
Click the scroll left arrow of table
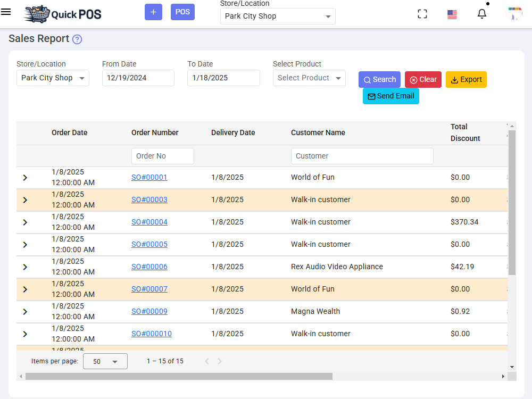coord(21,377)
